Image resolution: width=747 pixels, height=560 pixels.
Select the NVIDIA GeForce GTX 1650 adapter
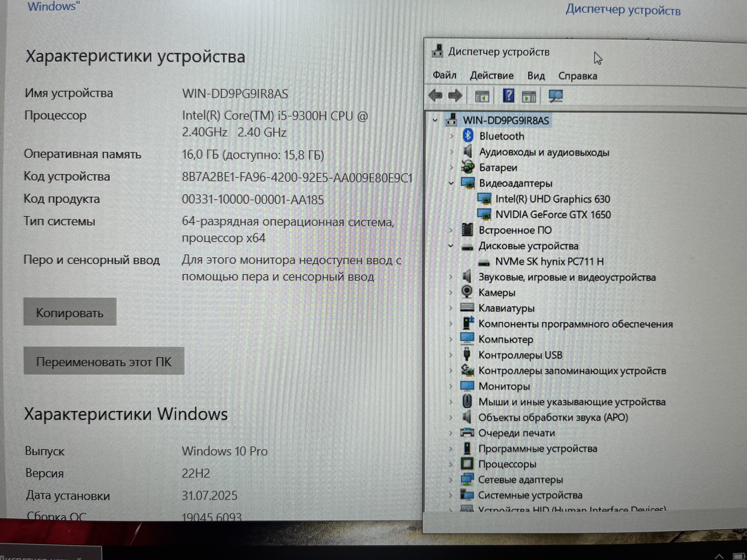pos(553,215)
